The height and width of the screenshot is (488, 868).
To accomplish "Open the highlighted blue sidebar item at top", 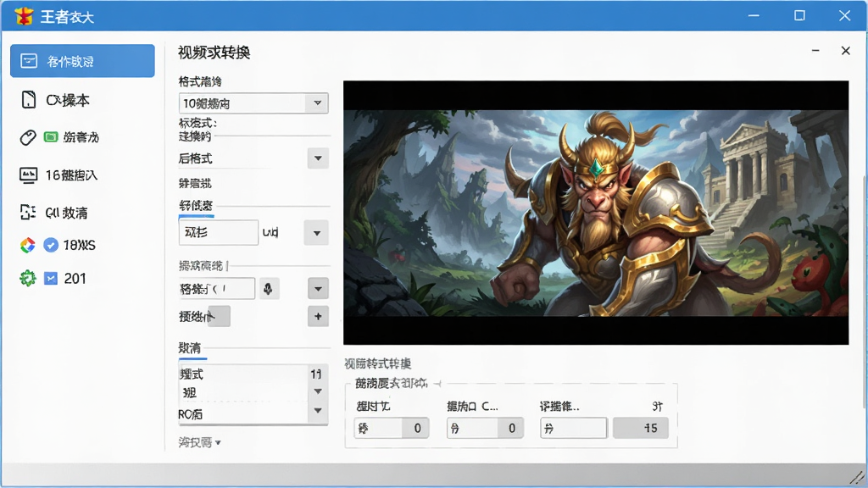I will 82,61.
